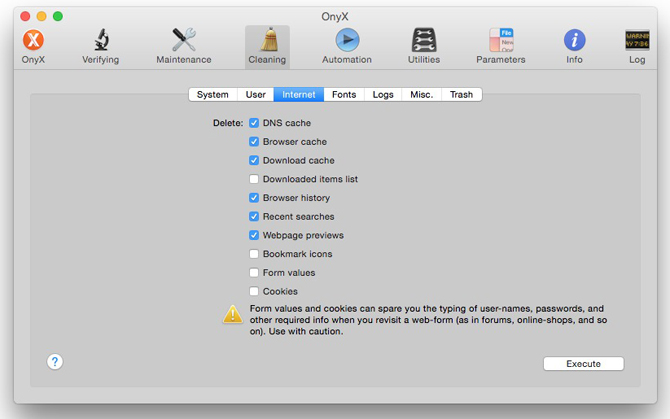Zoom the window with green button
This screenshot has height=419, width=670.
tap(58, 16)
